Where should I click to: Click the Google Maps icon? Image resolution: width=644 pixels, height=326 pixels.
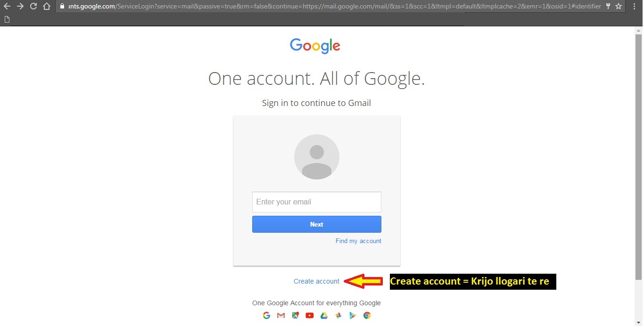[x=295, y=316]
